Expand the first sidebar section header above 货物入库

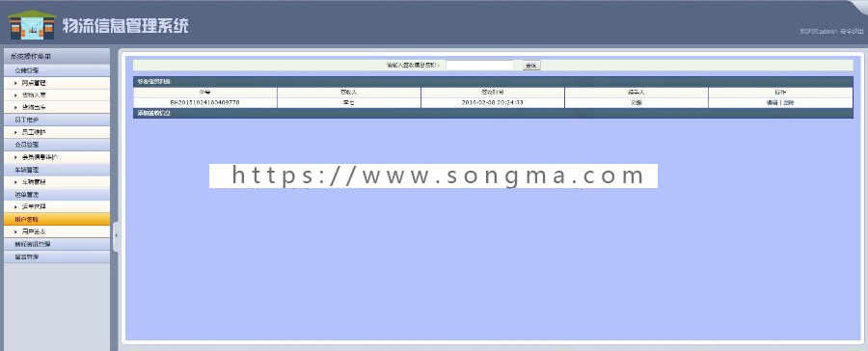click(57, 70)
